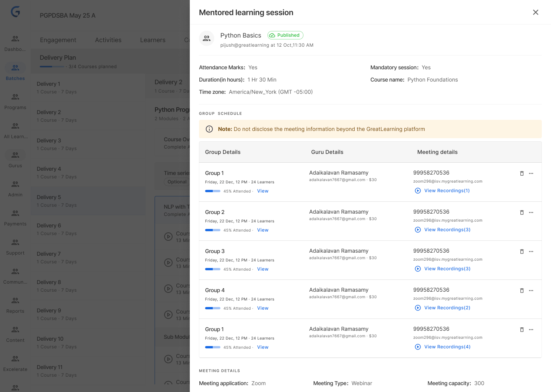Screen dimensions: 551x392
Task: Open Excelerate in the sidebar
Action: pos(15,363)
